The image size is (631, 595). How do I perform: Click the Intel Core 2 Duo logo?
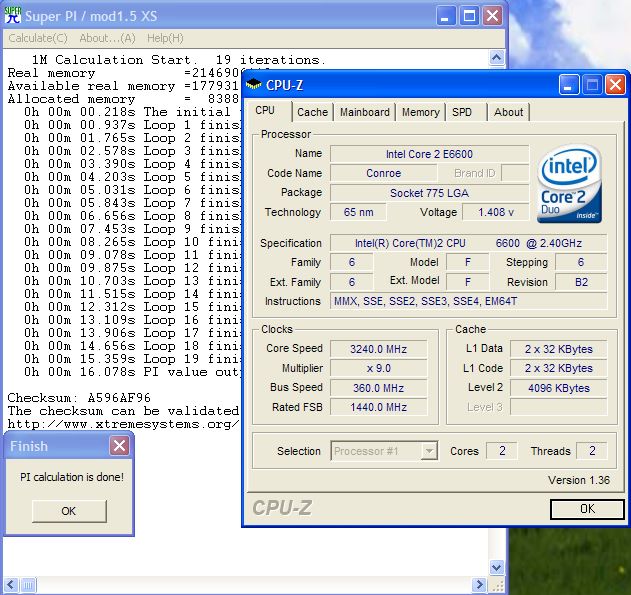(569, 183)
